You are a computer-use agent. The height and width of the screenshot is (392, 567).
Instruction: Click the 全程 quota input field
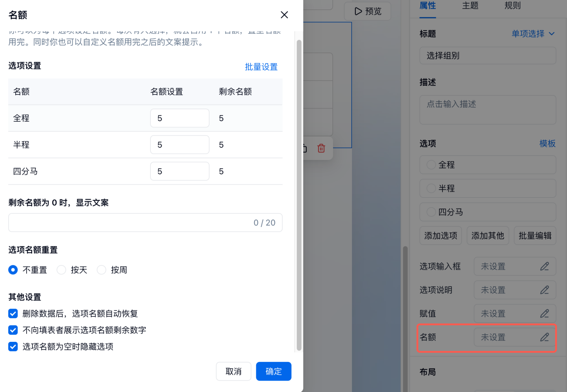[179, 118]
